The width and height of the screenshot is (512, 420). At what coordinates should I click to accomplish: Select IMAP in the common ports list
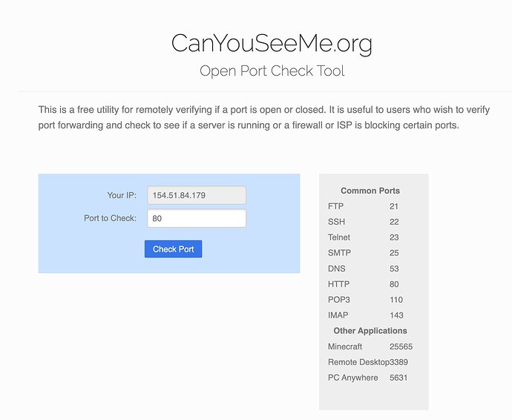pyautogui.click(x=338, y=315)
